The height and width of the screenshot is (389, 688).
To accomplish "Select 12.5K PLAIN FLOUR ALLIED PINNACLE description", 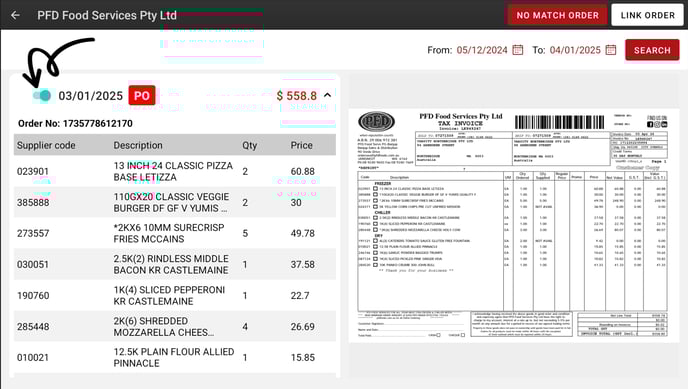I will tap(174, 357).
